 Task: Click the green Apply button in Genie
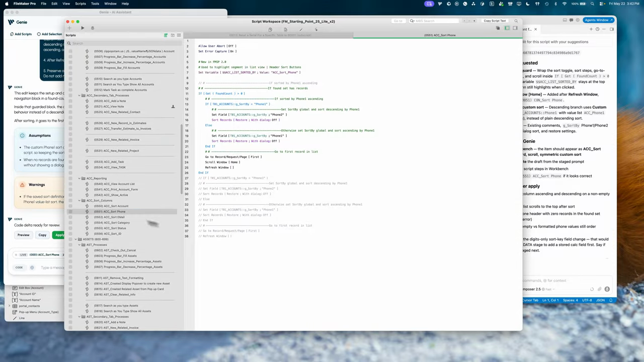59,235
